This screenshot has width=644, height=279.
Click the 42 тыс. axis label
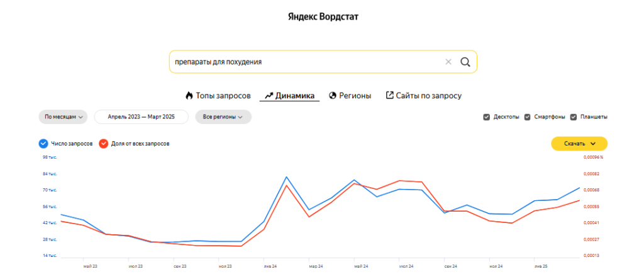coord(50,223)
